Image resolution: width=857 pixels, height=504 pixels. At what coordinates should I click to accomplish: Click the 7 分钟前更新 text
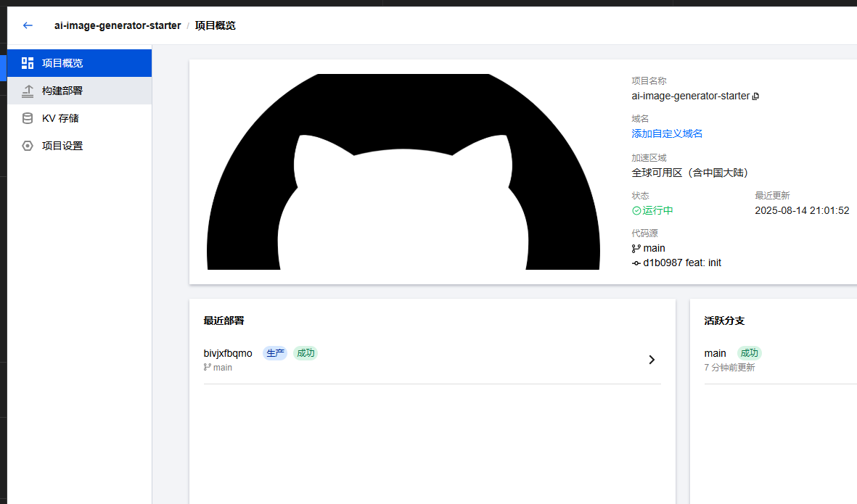[729, 368]
